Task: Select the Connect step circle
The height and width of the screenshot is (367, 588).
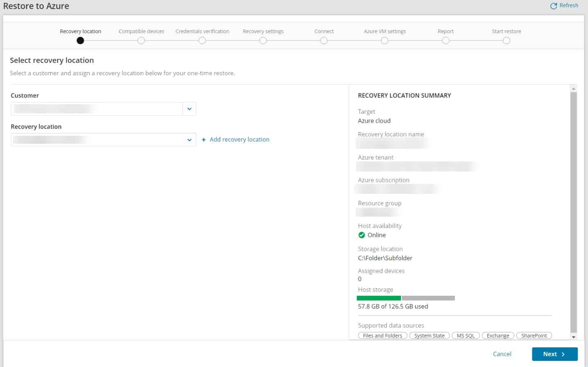Action: click(324, 41)
